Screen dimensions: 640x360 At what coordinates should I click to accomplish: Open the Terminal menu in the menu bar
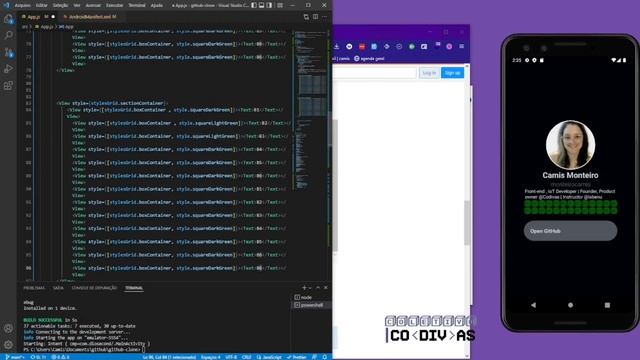137,5
